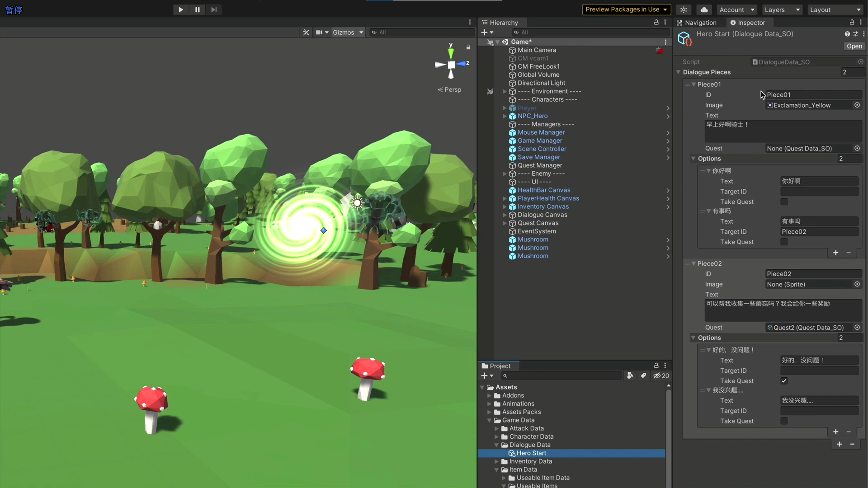Click the Step frame button
The height and width of the screenshot is (488, 868).
[214, 9]
